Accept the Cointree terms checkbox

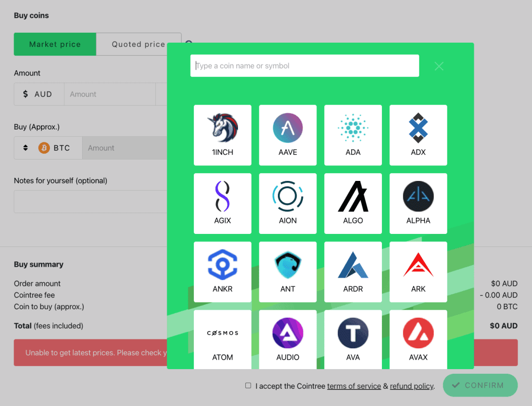coord(248,386)
